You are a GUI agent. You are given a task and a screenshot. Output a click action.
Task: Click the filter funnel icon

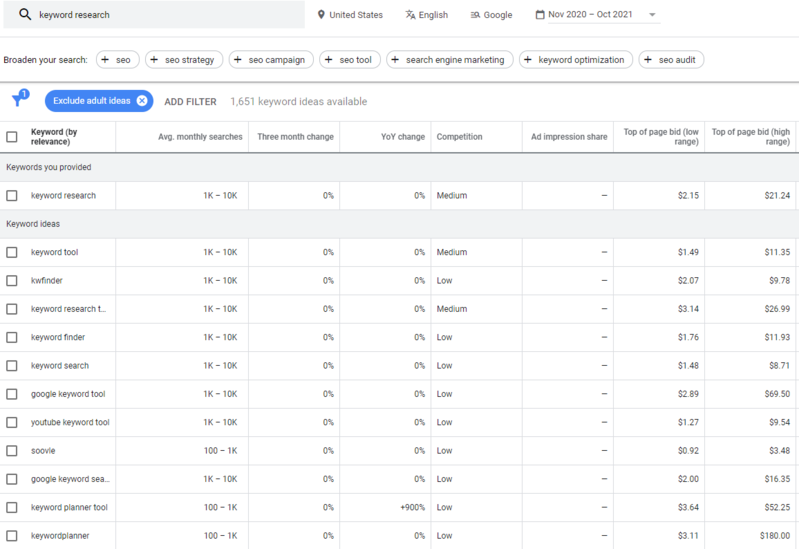click(x=18, y=100)
